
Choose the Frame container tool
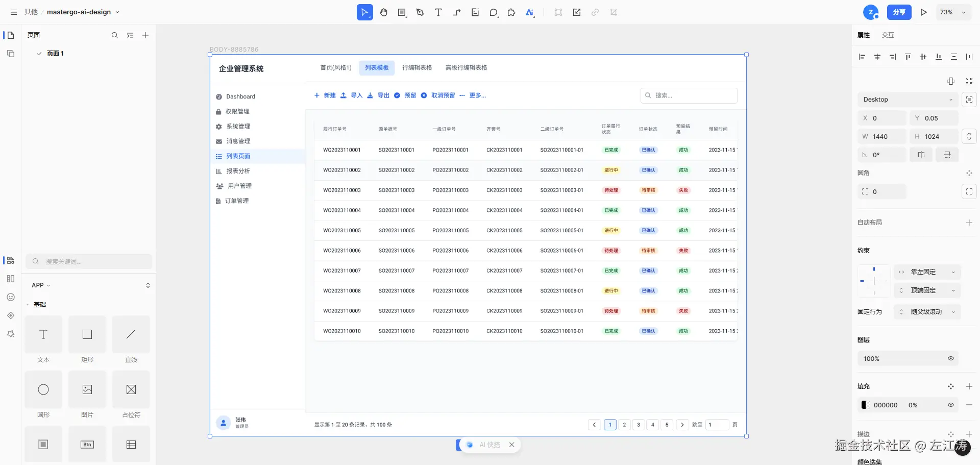(402, 12)
